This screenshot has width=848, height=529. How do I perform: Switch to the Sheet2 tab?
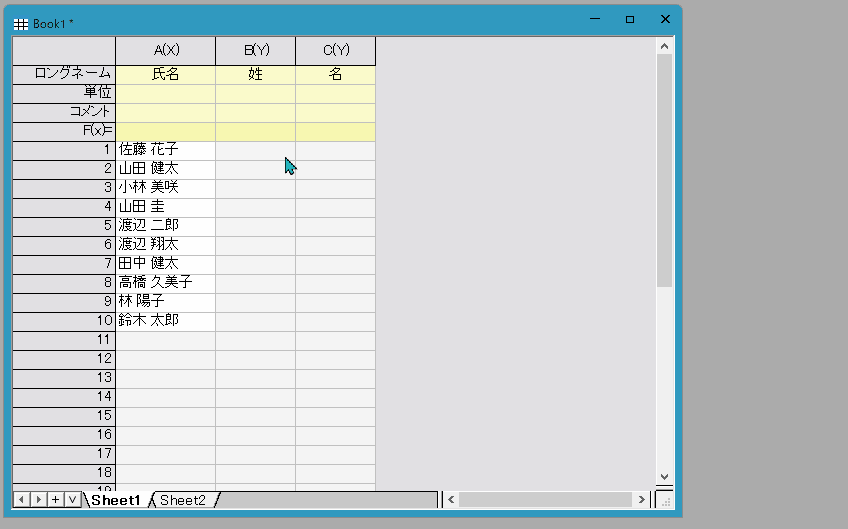pyautogui.click(x=183, y=500)
